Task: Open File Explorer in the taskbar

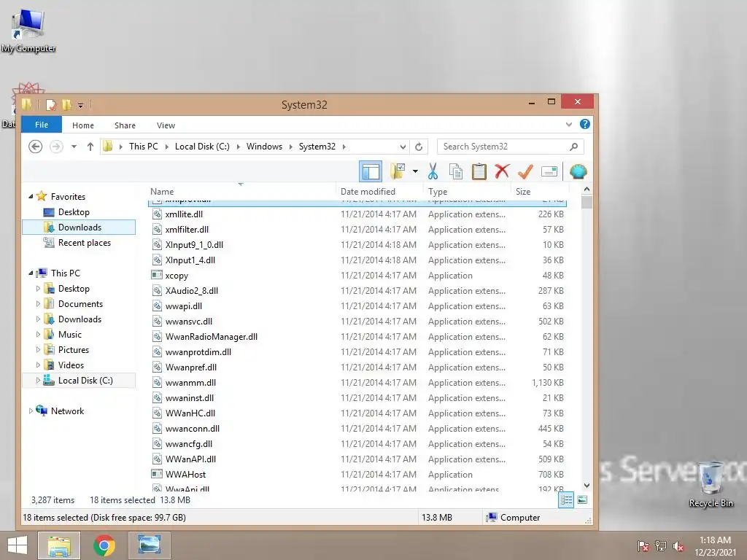Action: pos(59,545)
